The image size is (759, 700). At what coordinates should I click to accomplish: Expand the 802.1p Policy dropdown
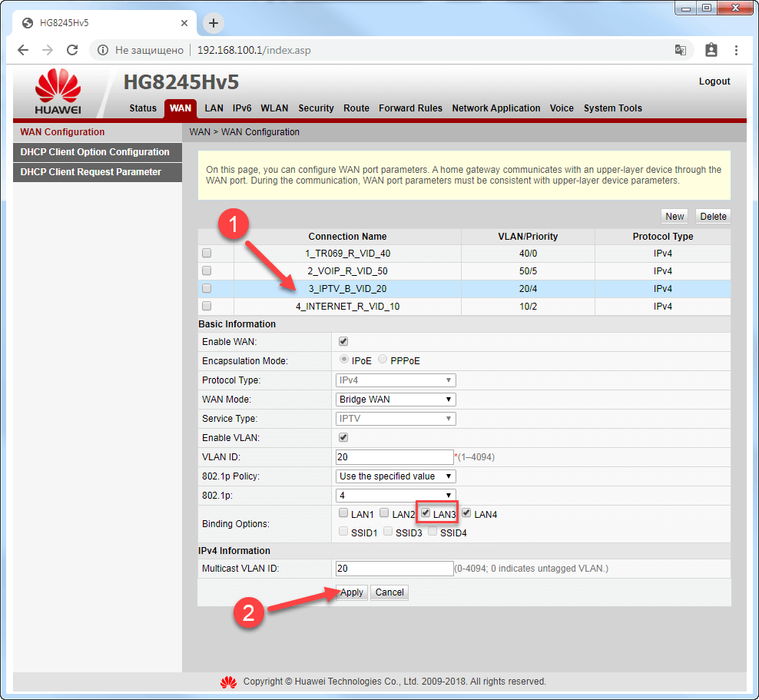[x=396, y=476]
